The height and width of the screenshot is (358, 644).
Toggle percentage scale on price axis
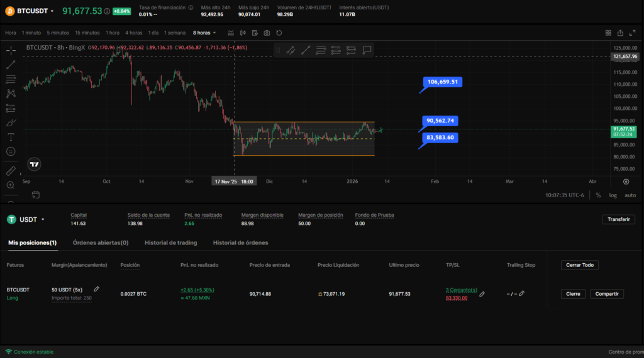coord(597,195)
